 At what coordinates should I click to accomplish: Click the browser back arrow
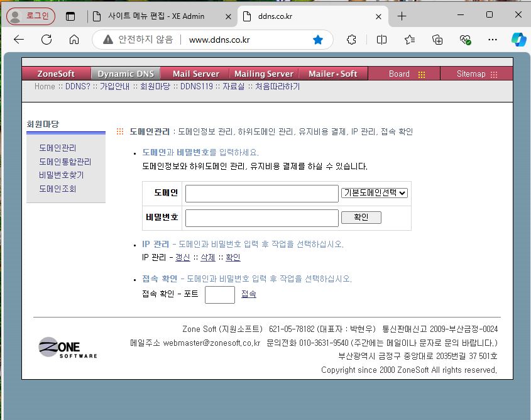pos(19,40)
